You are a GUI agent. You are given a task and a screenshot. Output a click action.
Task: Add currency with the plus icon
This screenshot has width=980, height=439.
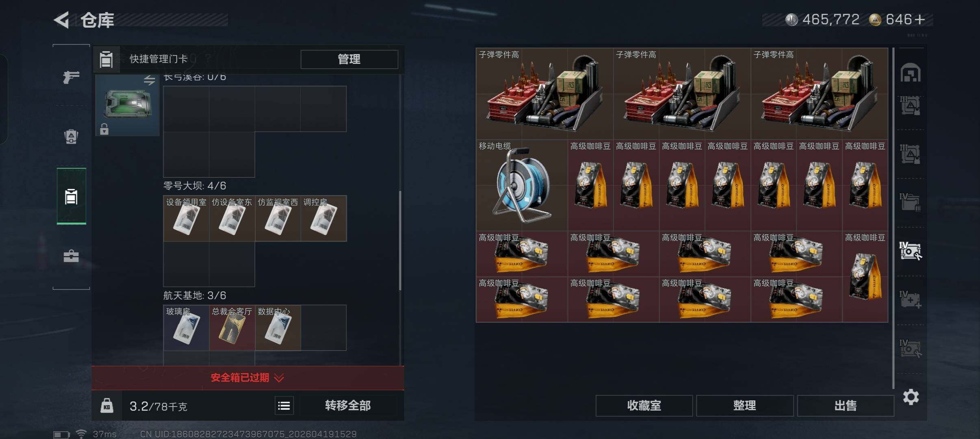click(x=920, y=20)
